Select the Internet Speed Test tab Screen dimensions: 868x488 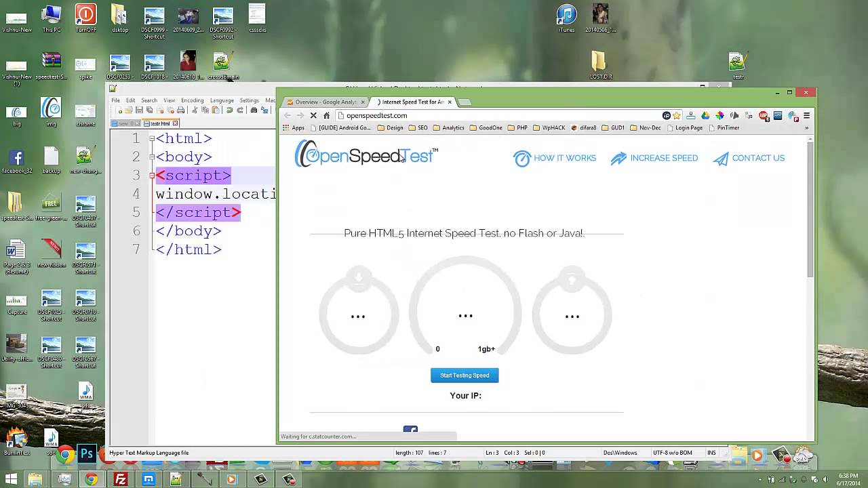point(413,102)
